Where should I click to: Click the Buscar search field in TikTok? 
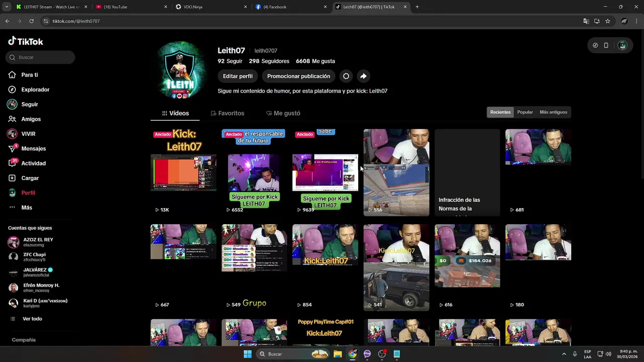[x=40, y=57]
